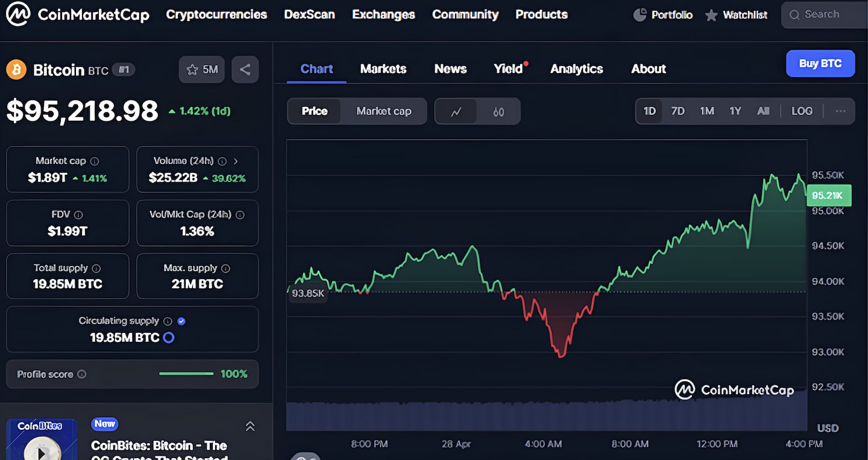Toggle chart to Price view
This screenshot has height=460, width=868.
pyautogui.click(x=315, y=112)
